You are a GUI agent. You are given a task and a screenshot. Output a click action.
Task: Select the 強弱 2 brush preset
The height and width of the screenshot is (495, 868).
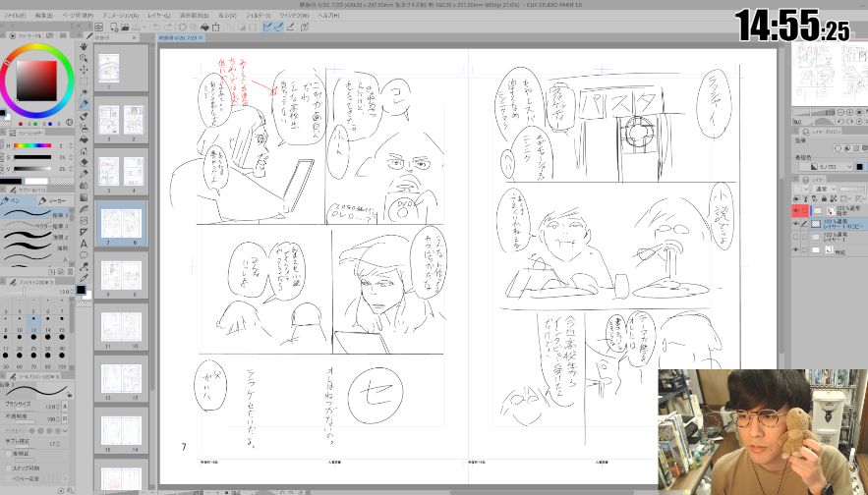(x=36, y=237)
